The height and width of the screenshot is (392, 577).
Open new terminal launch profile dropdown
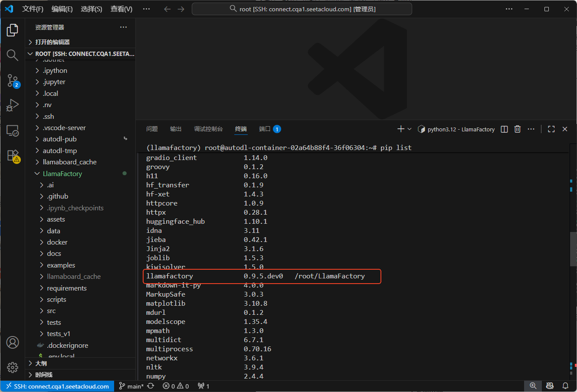pyautogui.click(x=410, y=129)
